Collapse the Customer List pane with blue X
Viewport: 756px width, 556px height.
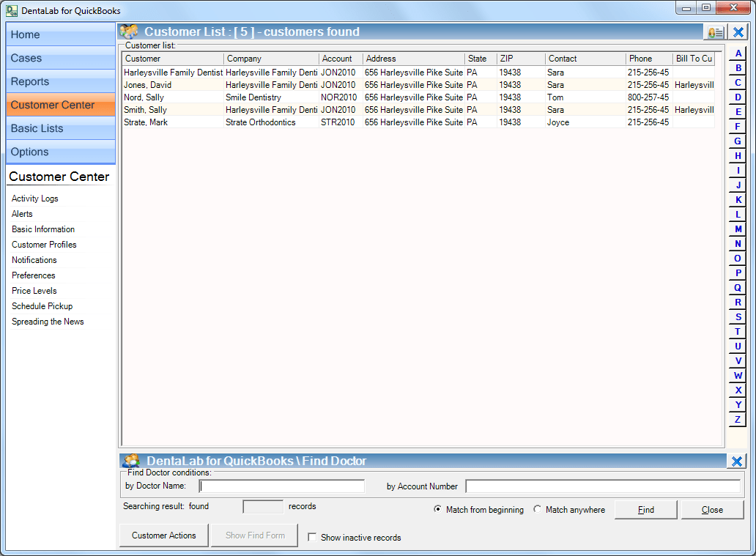[736, 31]
